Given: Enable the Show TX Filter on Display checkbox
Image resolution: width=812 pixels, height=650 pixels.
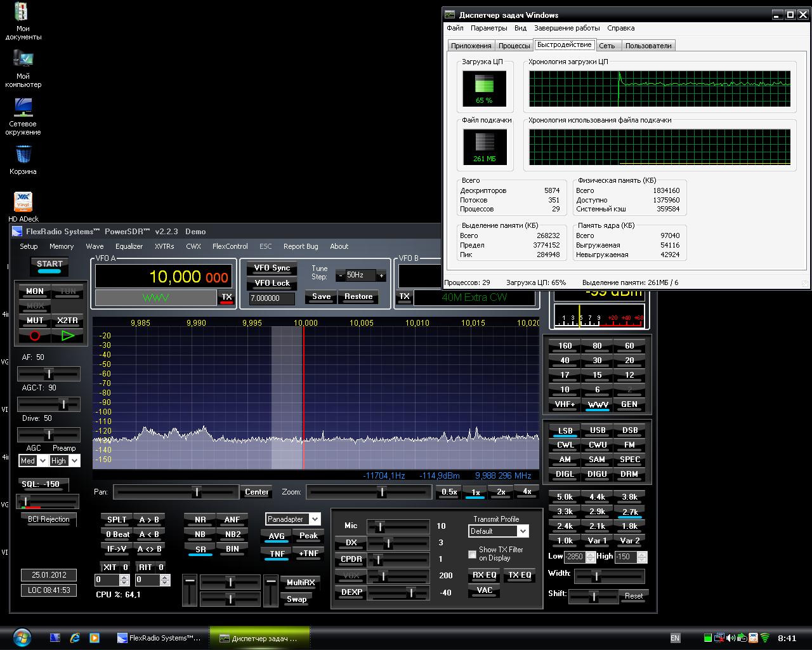Looking at the screenshot, I should (472, 554).
